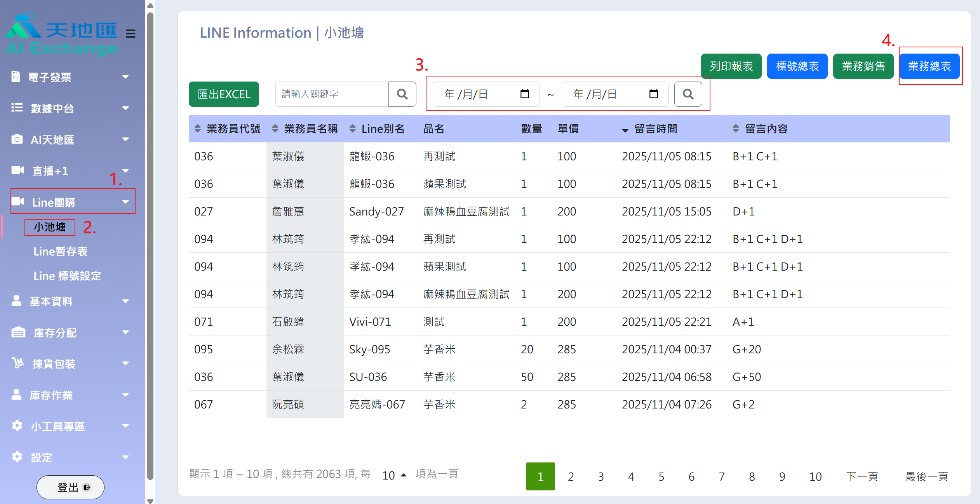Open the rows-per-page 10 dropdown
The height and width of the screenshot is (504, 980).
point(394,475)
